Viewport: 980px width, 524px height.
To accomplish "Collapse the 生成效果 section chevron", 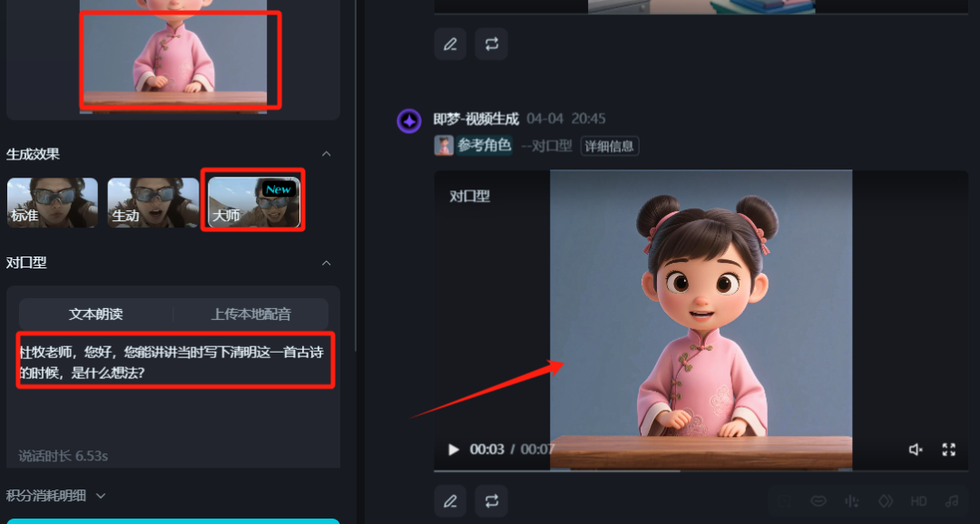I will [326, 154].
